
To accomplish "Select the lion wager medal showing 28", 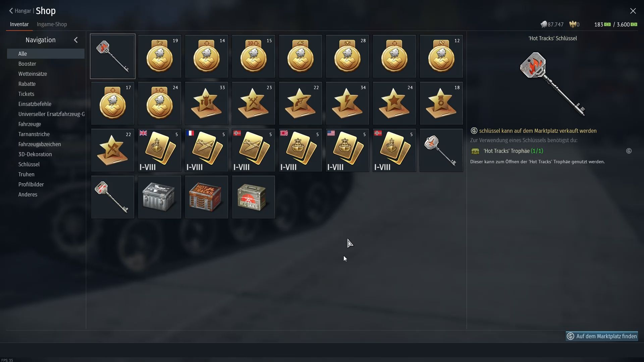I will point(347,56).
